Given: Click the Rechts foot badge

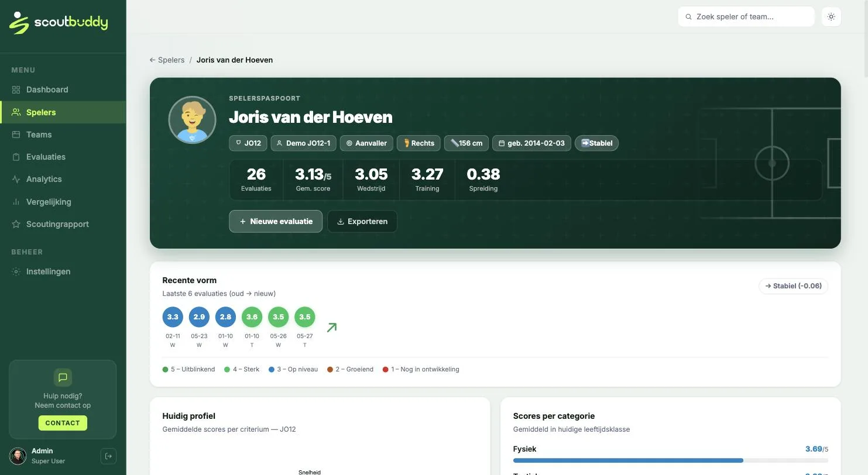Looking at the screenshot, I should (x=418, y=143).
